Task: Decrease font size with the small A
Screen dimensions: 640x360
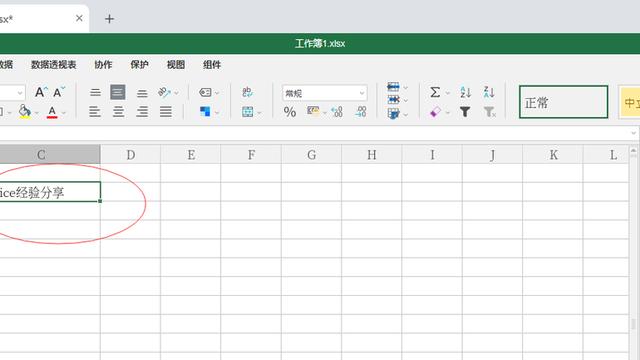Action: click(x=59, y=92)
